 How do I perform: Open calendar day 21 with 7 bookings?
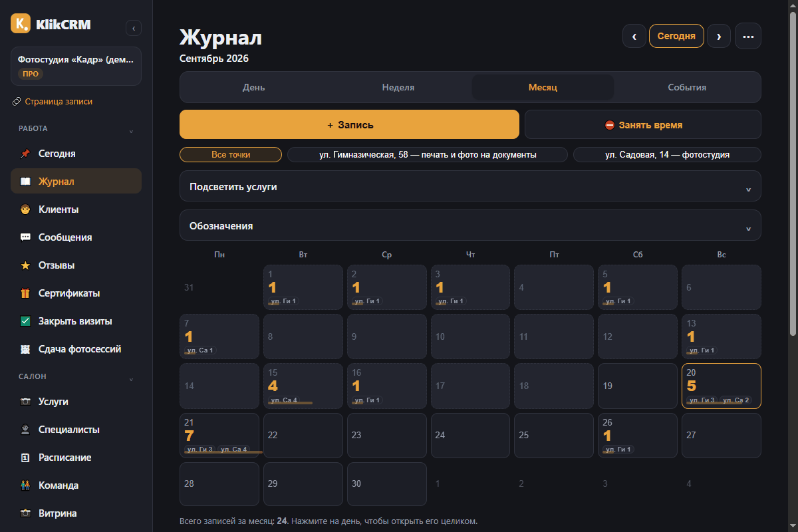point(219,436)
